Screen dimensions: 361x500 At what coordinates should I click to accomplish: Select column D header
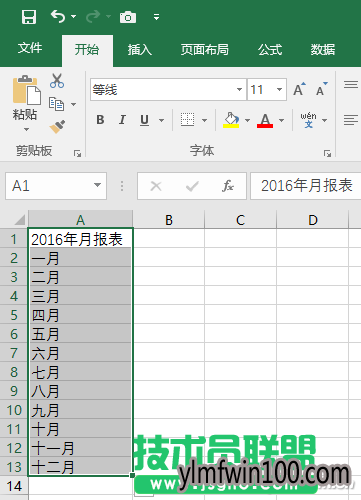point(313,220)
